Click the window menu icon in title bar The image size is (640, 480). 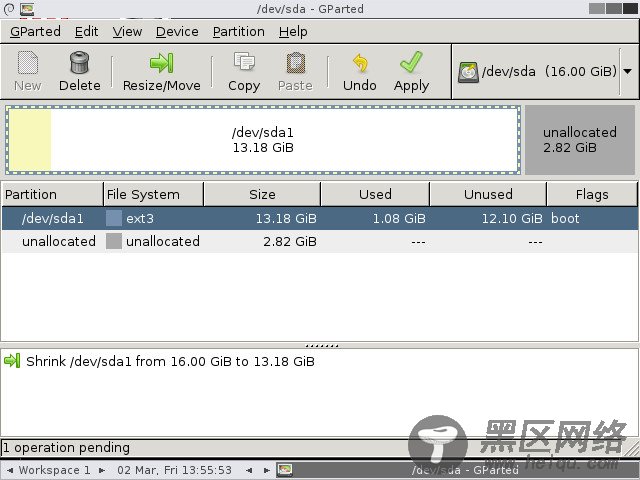tap(9, 9)
